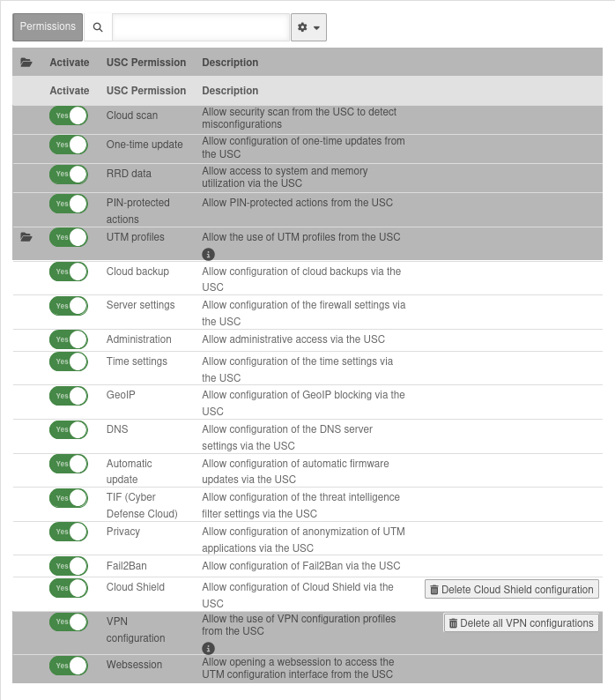Screen dimensions: 615x700
Task: Click the USC Permission column header
Action: (x=146, y=63)
